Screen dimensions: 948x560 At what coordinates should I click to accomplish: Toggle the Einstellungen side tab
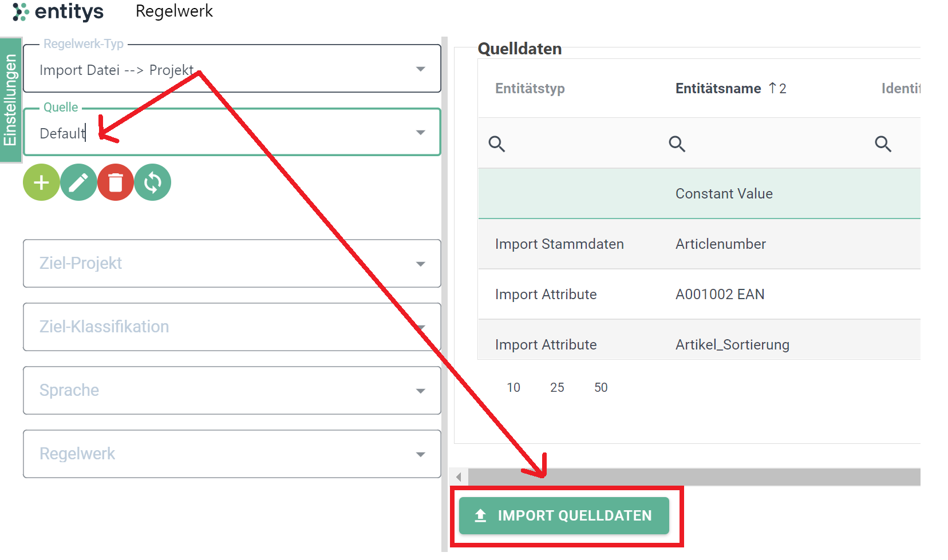[10, 100]
